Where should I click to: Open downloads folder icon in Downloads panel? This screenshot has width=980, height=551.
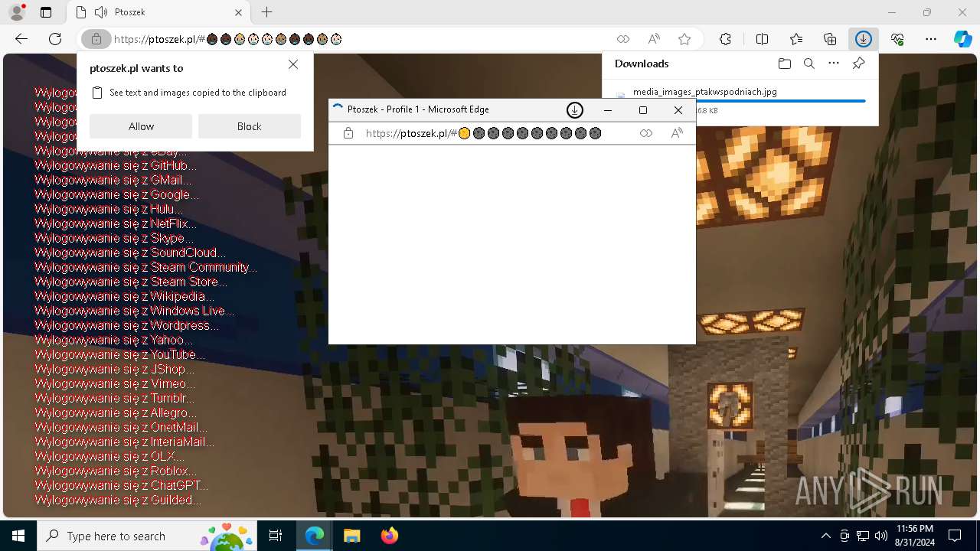pos(784,64)
